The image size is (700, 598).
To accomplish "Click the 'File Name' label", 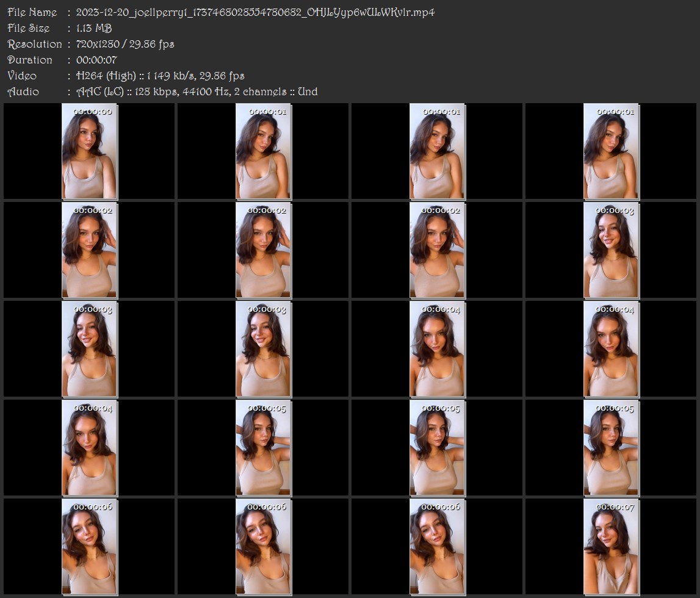I will point(32,12).
